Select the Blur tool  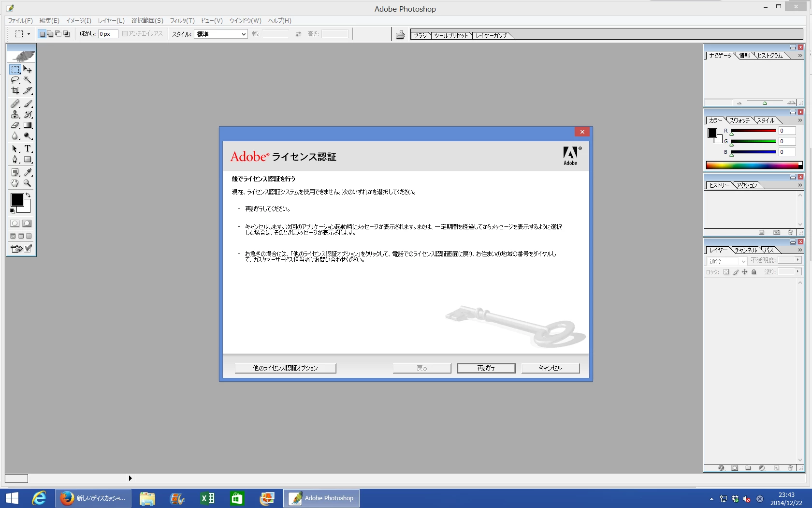click(x=15, y=136)
